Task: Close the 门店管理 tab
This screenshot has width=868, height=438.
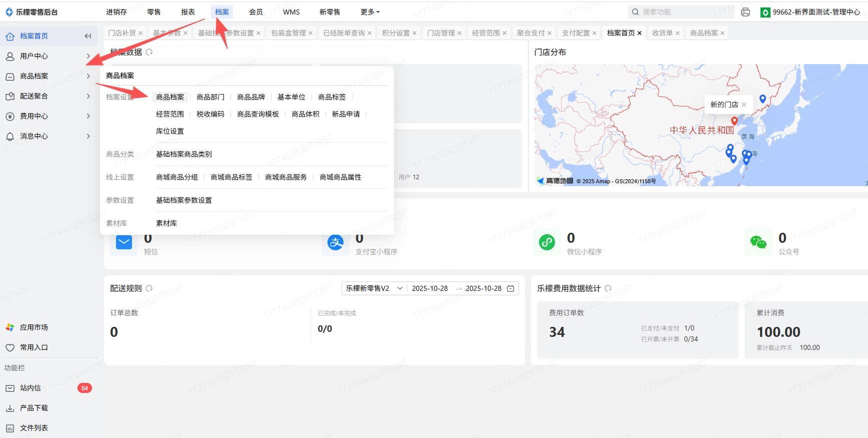Action: click(459, 34)
